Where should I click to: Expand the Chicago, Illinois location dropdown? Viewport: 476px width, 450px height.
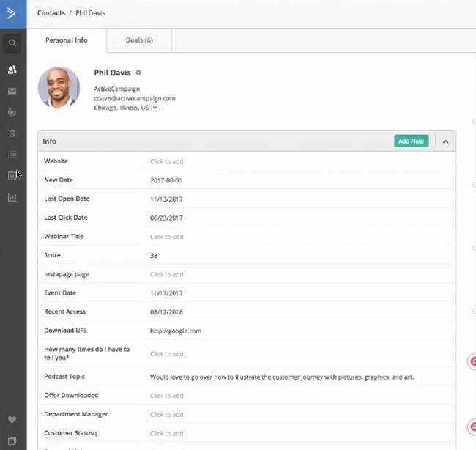click(155, 108)
